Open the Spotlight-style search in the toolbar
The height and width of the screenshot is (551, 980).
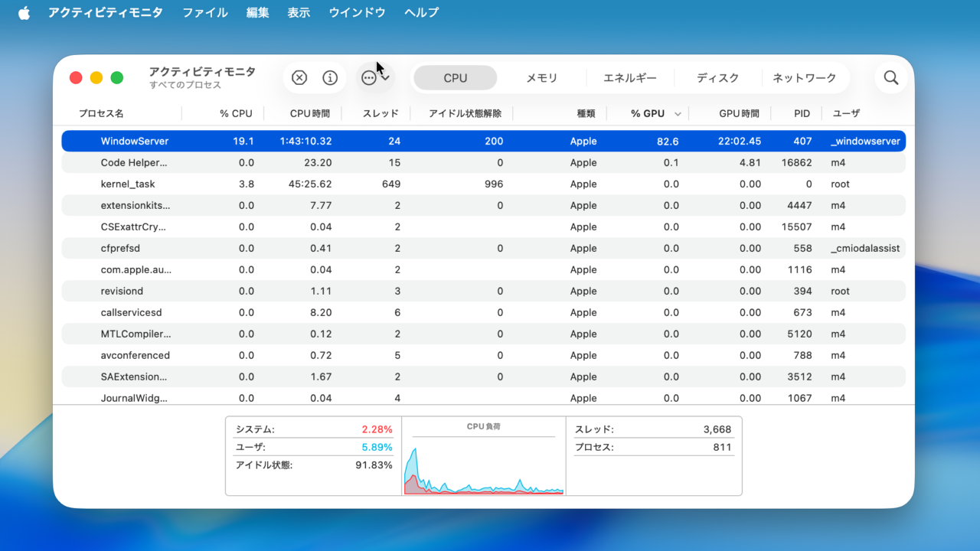(890, 77)
